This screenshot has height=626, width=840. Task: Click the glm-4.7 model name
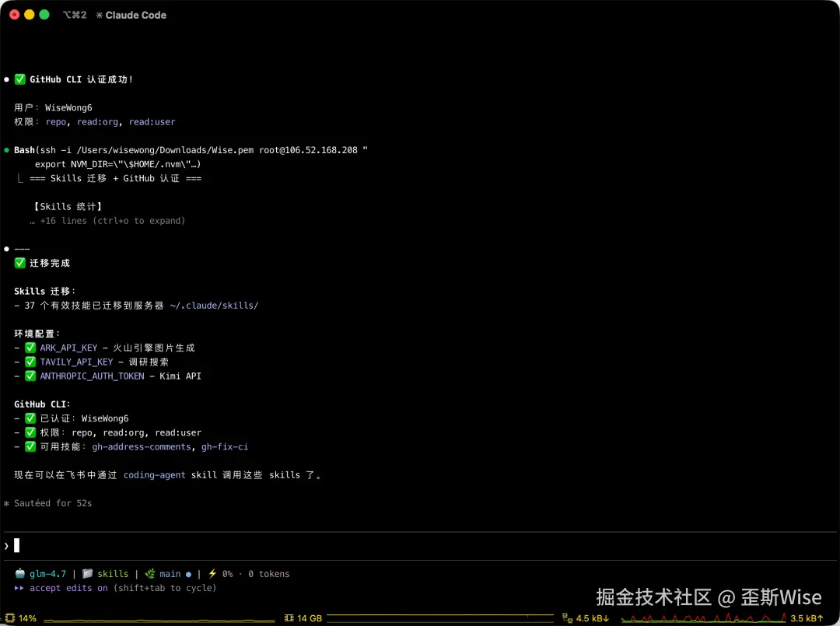47,574
